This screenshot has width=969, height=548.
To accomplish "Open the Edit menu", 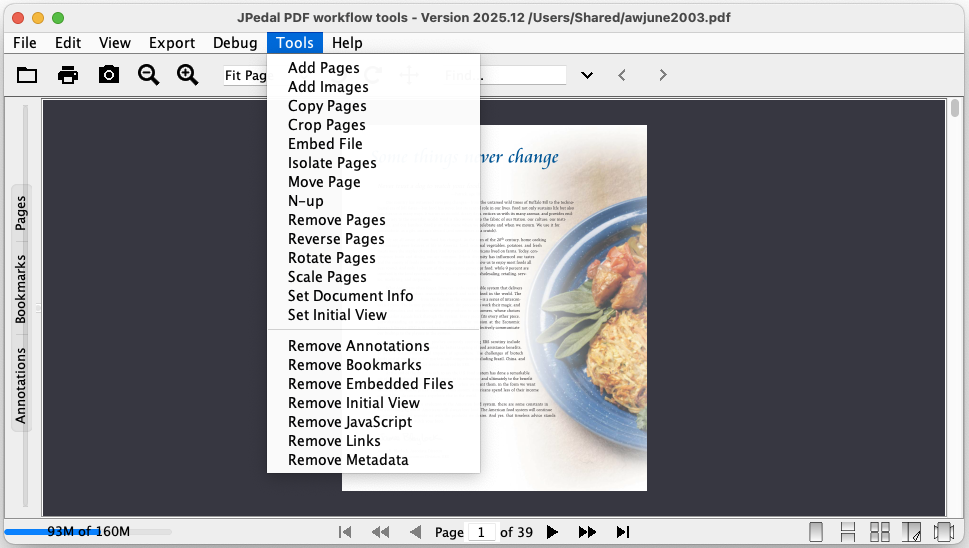I will (68, 43).
